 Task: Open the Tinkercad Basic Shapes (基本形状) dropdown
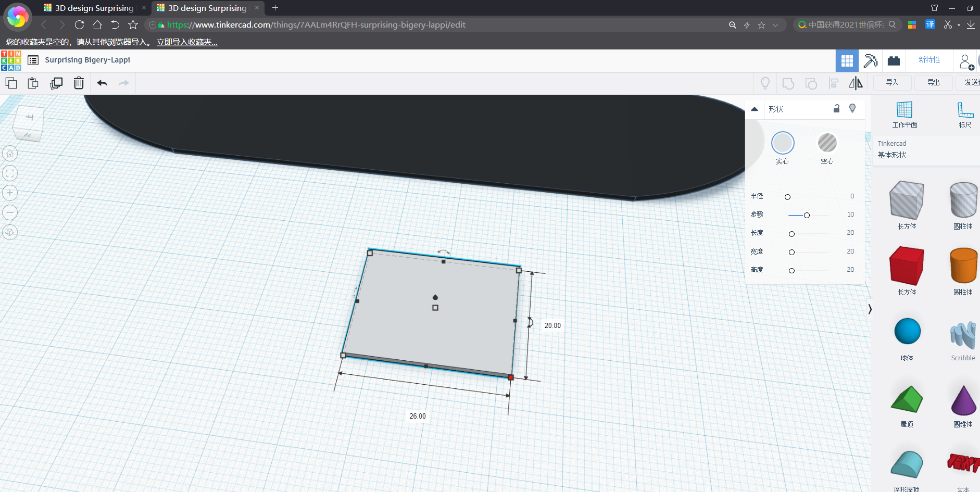coord(926,149)
